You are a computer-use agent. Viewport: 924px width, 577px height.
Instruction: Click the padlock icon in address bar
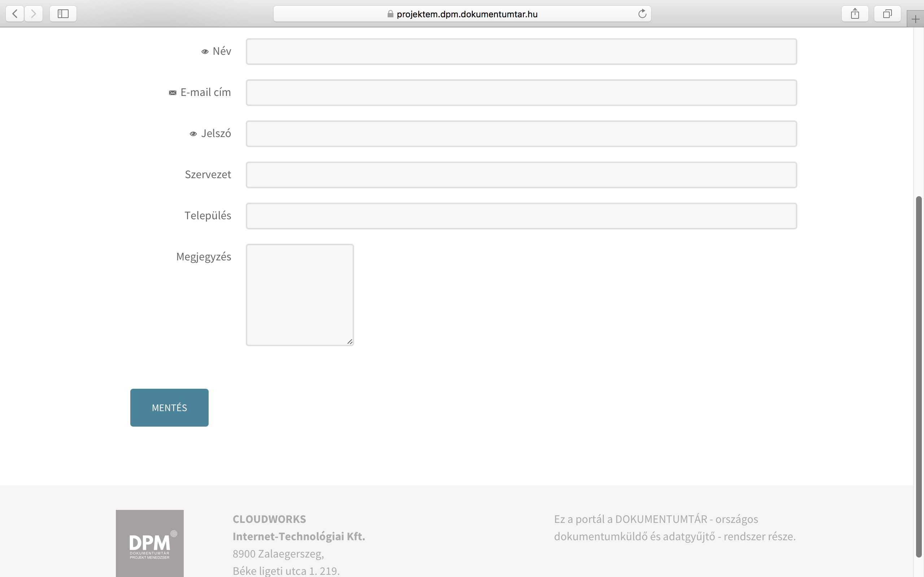coord(390,14)
